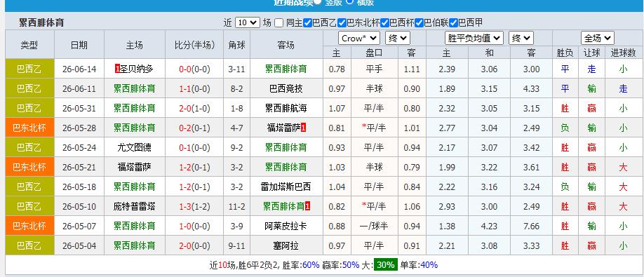Toggle the 巴伯联 filter checkbox

[419, 23]
